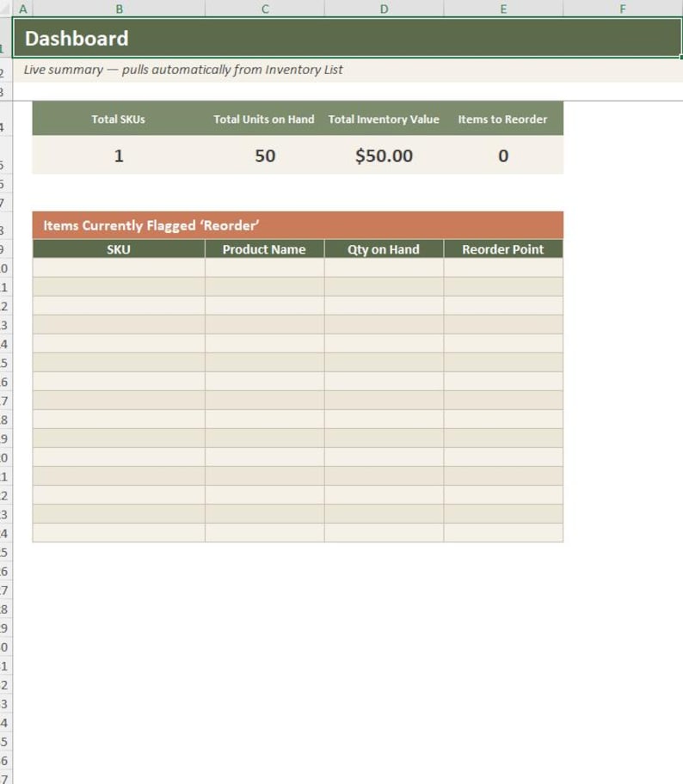The width and height of the screenshot is (683, 784).
Task: Select column D header
Action: pos(384,9)
